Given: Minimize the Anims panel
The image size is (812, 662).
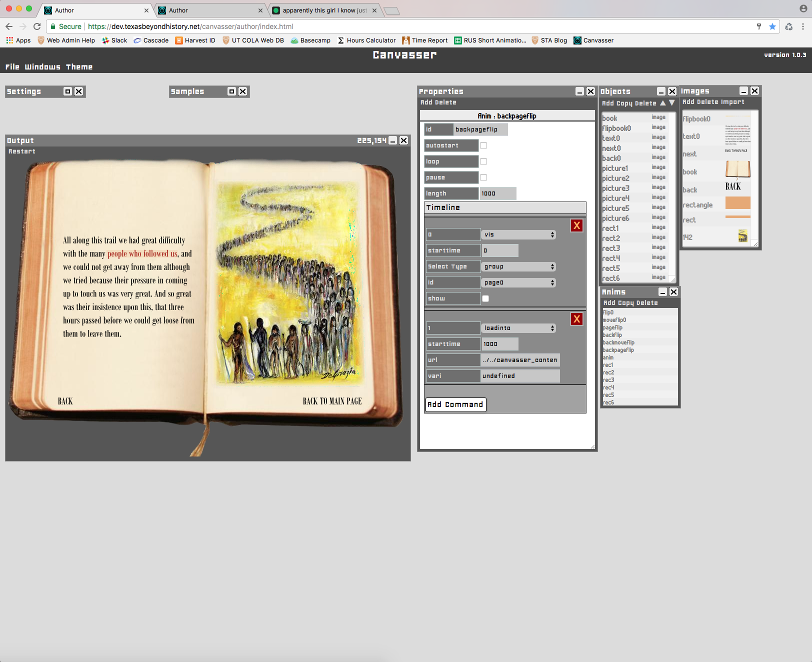Looking at the screenshot, I should click(663, 292).
